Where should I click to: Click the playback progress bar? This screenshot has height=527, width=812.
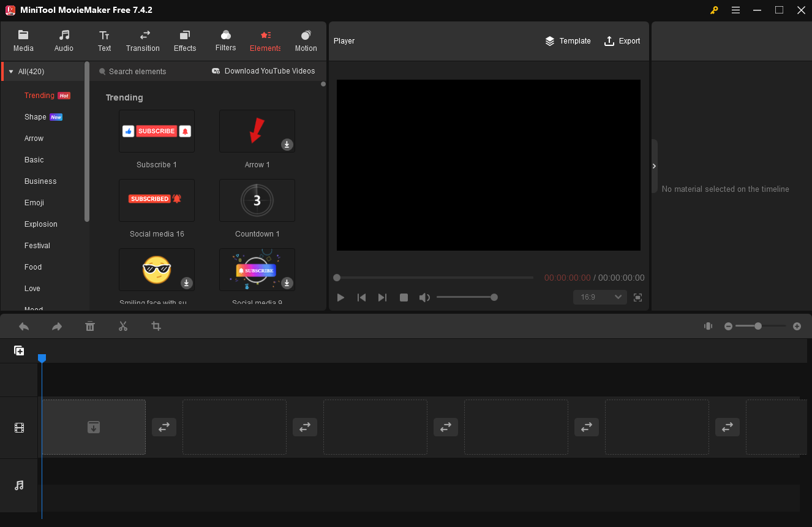click(x=435, y=278)
